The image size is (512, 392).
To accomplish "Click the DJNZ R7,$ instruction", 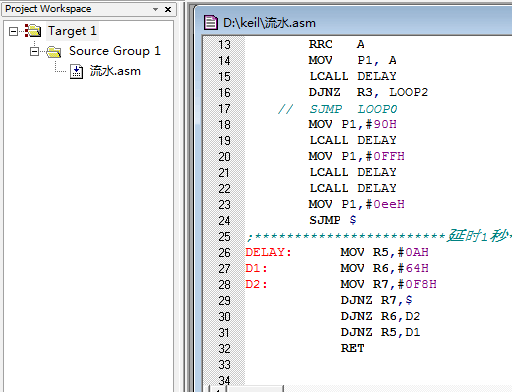I will pos(377,300).
